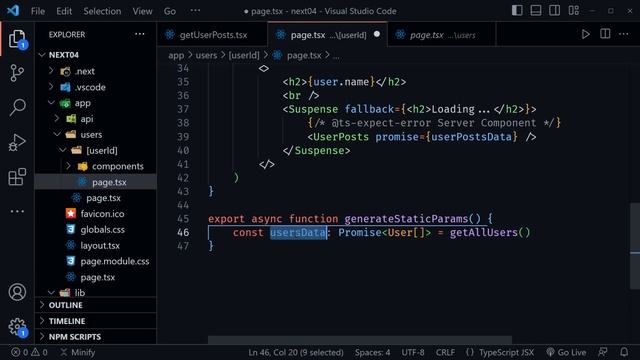Viewport: 640px width, 360px height.
Task: Open the Manage settings gear
Action: (17, 327)
